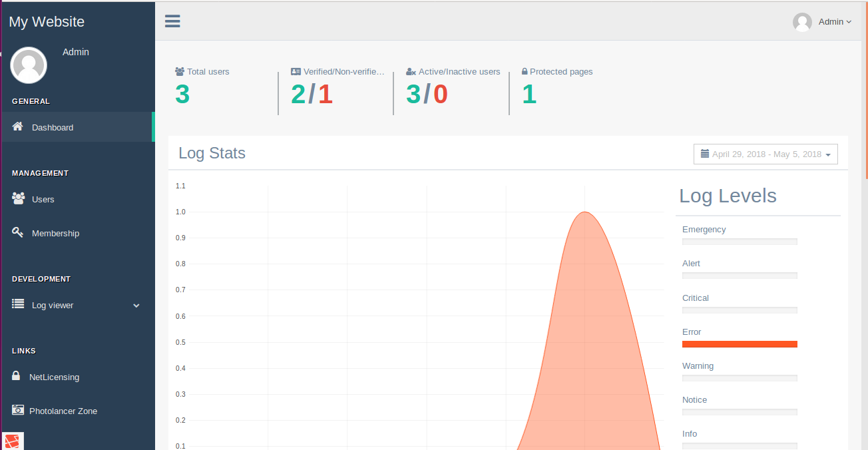Open the Membership menu item

tap(78, 233)
